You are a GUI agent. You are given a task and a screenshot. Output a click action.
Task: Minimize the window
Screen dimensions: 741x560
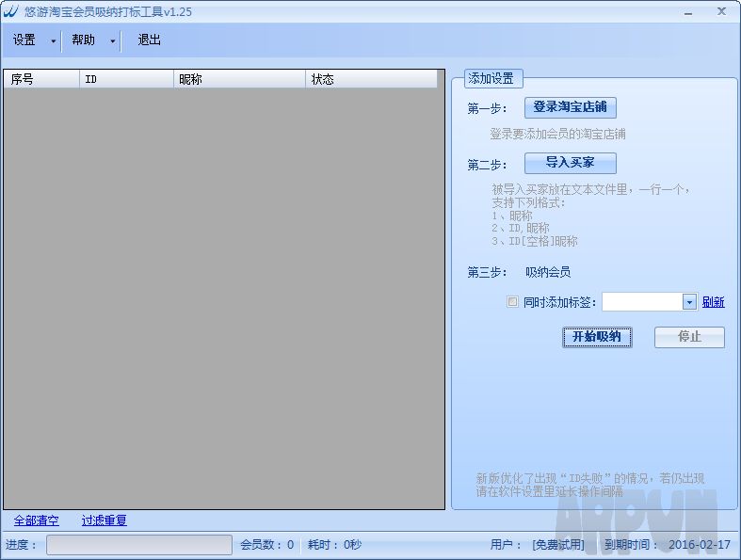688,13
